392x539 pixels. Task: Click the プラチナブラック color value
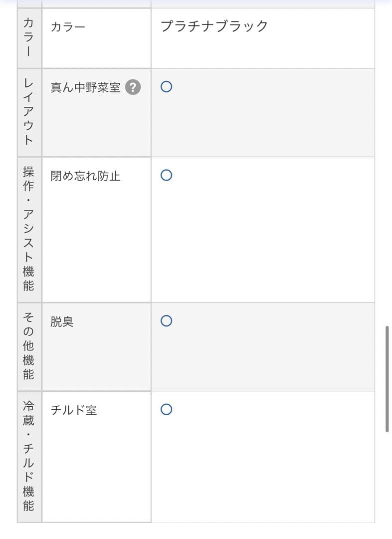coord(214,26)
